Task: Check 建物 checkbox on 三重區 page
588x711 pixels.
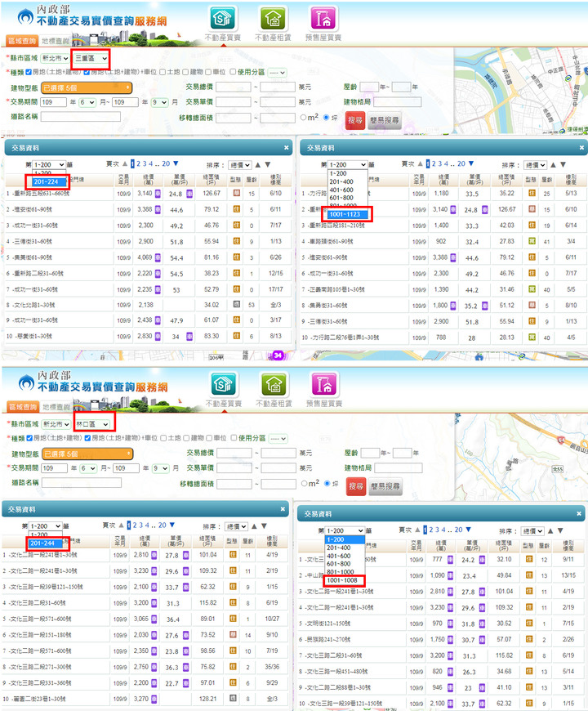Action: [x=185, y=72]
